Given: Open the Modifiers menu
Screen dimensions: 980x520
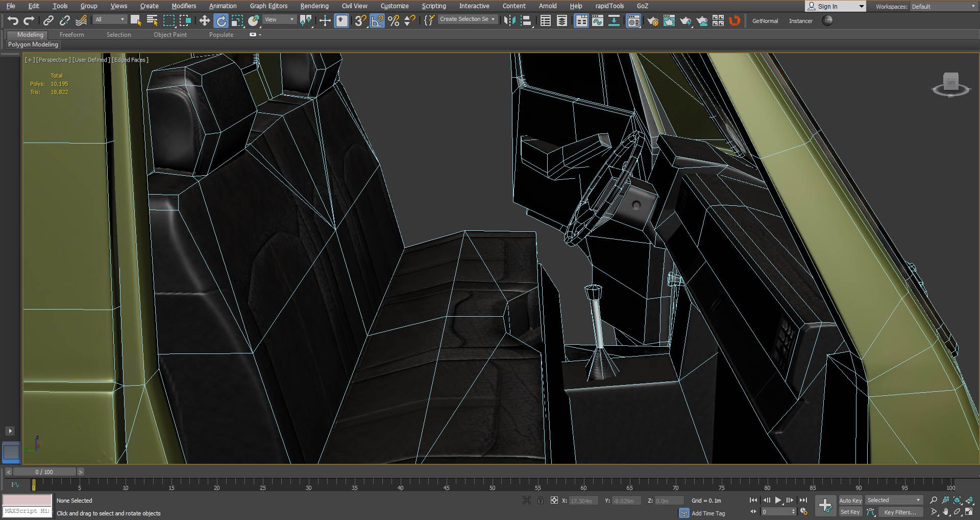Looking at the screenshot, I should click(184, 6).
